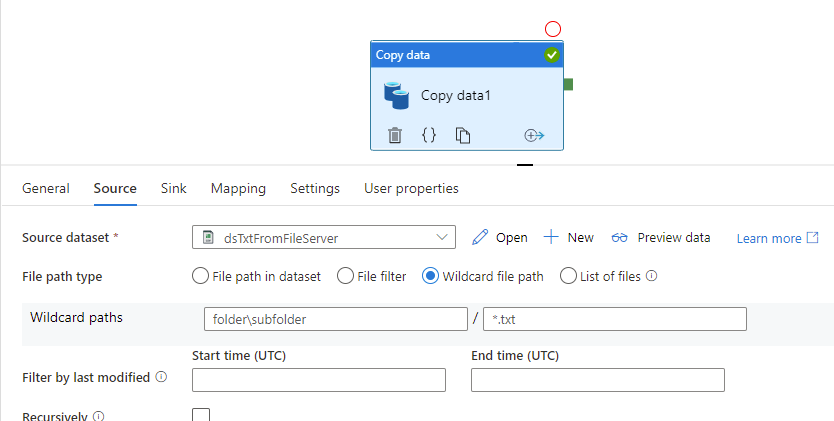View activity JSON code with braces icon

429,135
